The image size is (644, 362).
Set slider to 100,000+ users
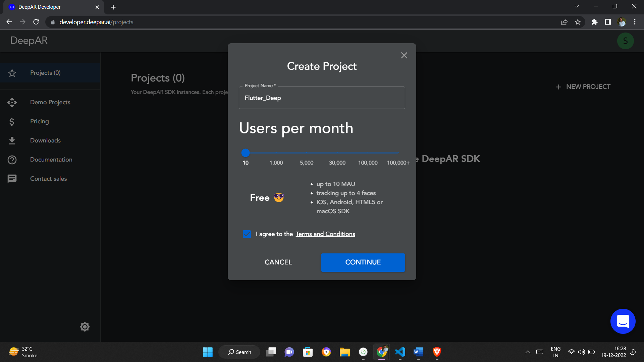click(x=398, y=153)
